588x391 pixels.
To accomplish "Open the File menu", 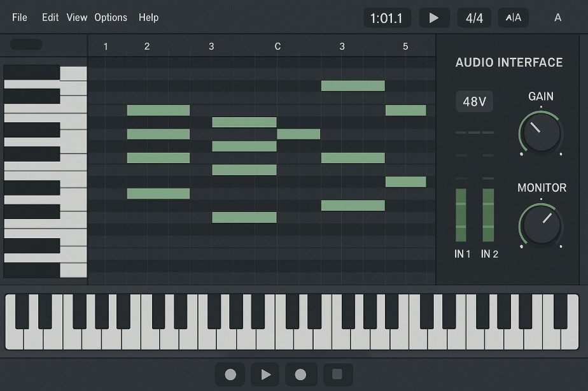I will point(20,18).
